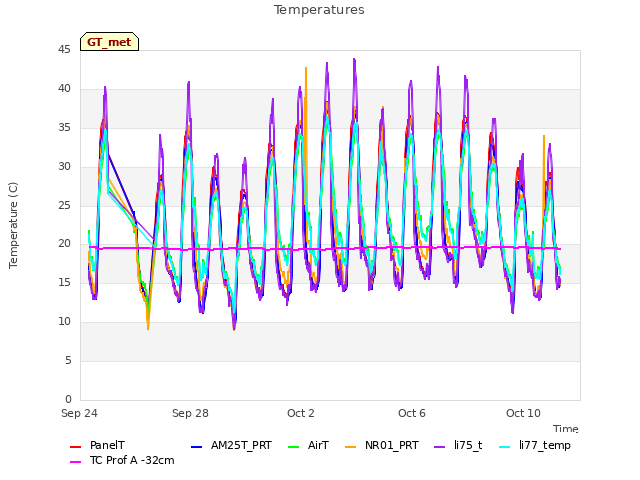
Task: Click the 15 y-axis tick label
Action: click(64, 283)
